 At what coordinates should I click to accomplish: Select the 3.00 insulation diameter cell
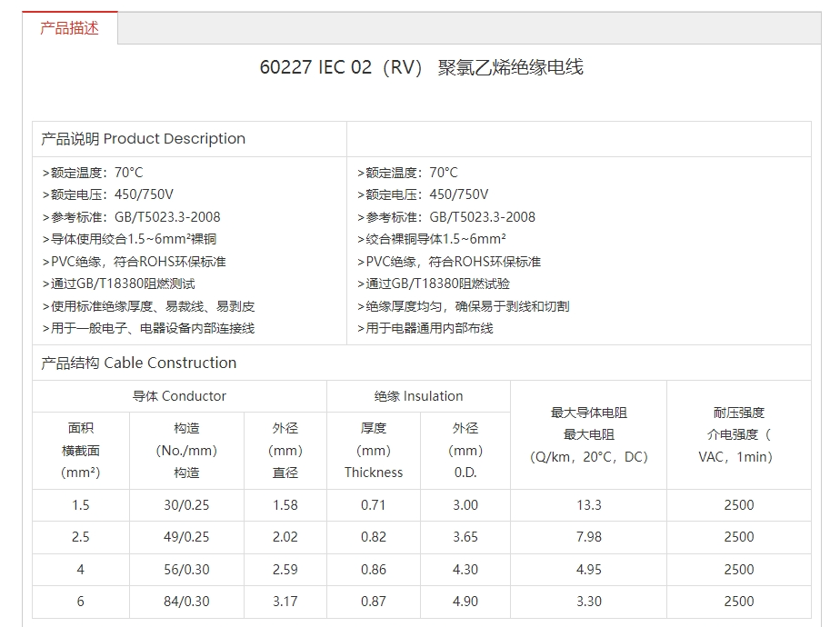[465, 505]
